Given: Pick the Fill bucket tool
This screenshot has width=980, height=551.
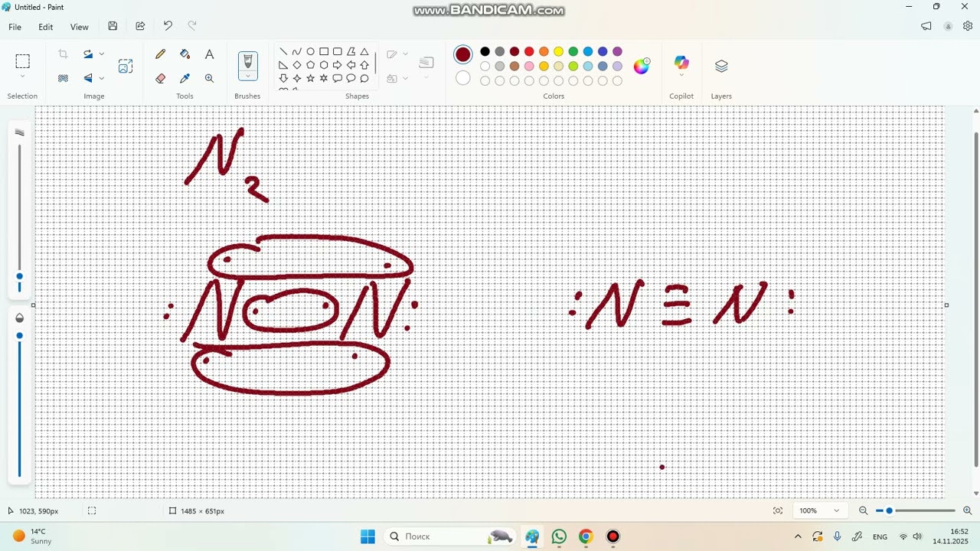Looking at the screenshot, I should point(185,54).
